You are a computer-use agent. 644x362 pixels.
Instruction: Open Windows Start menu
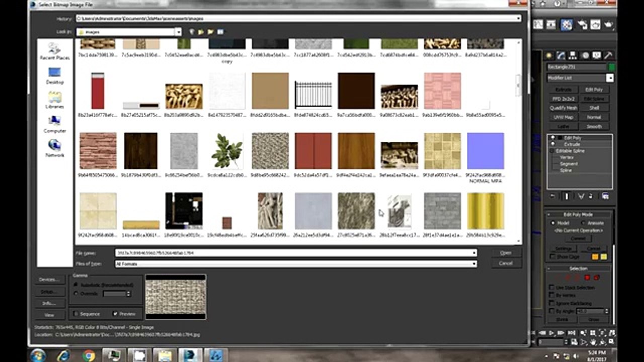pos(38,355)
